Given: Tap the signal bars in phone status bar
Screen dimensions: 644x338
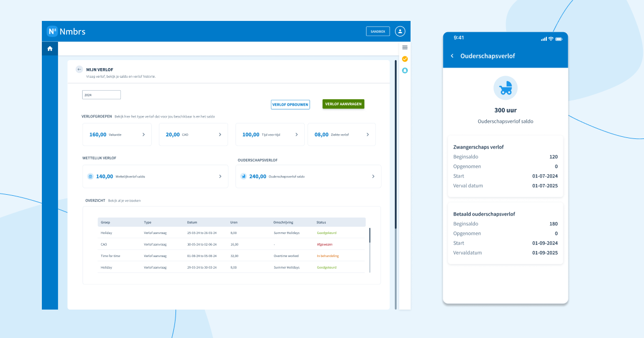Looking at the screenshot, I should [x=544, y=39].
